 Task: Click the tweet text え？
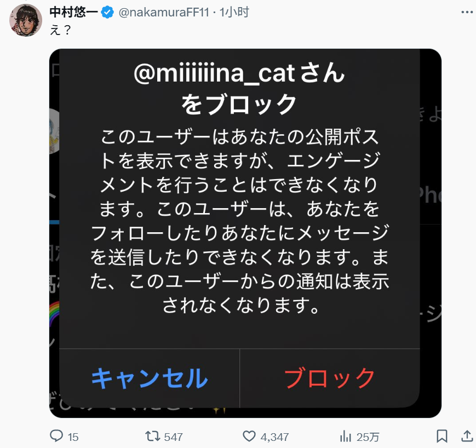60,30
